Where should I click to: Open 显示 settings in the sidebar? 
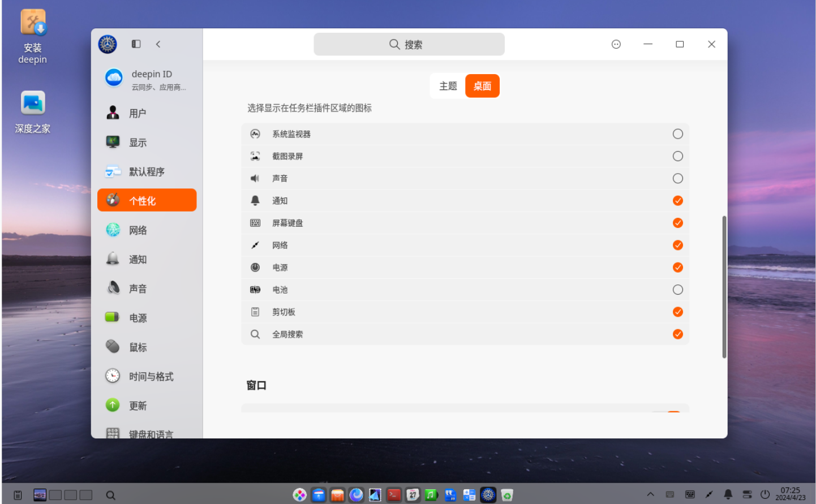click(x=138, y=142)
